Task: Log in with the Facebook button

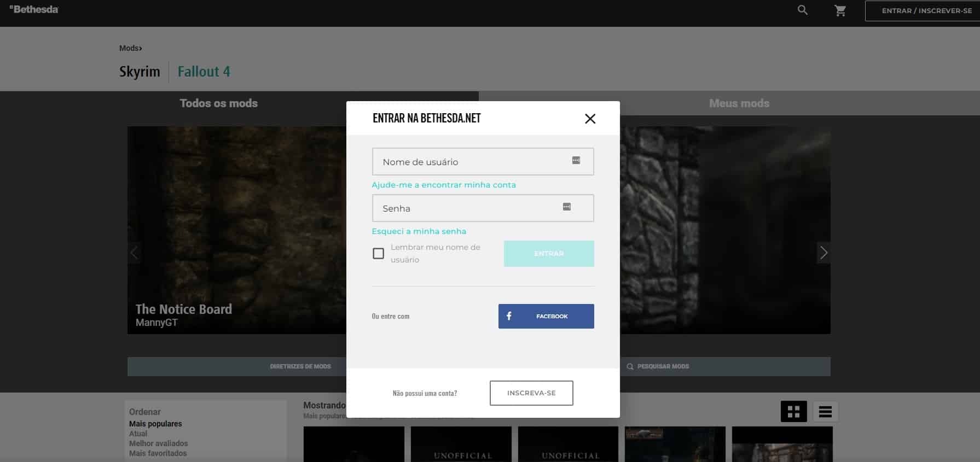Action: 546,316
